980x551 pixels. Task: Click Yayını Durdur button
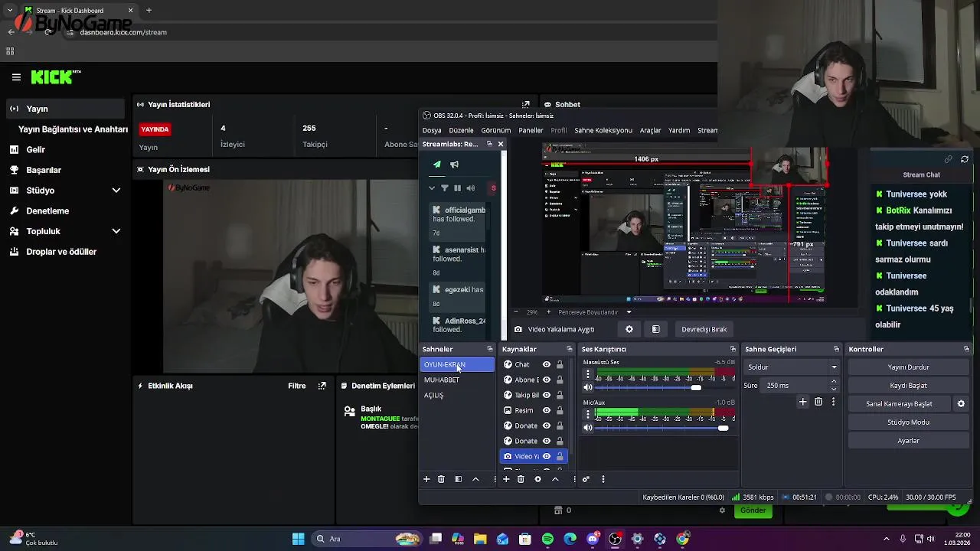(x=908, y=367)
